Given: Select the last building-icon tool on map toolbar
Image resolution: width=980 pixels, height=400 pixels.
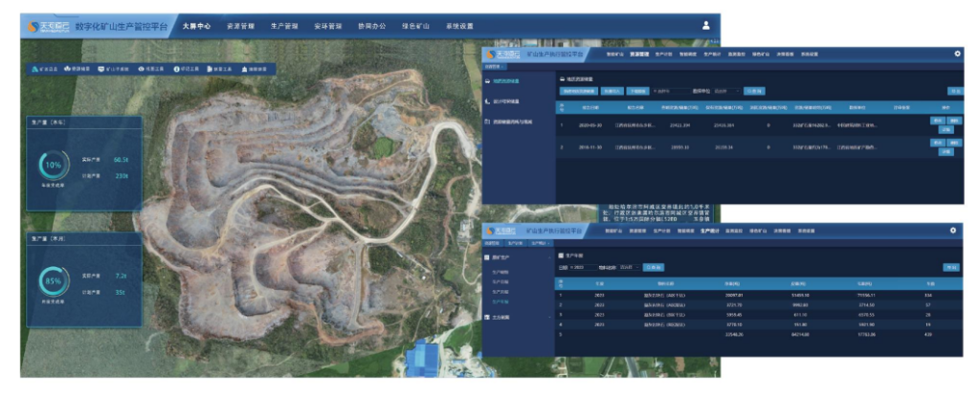Looking at the screenshot, I should pyautogui.click(x=255, y=69).
